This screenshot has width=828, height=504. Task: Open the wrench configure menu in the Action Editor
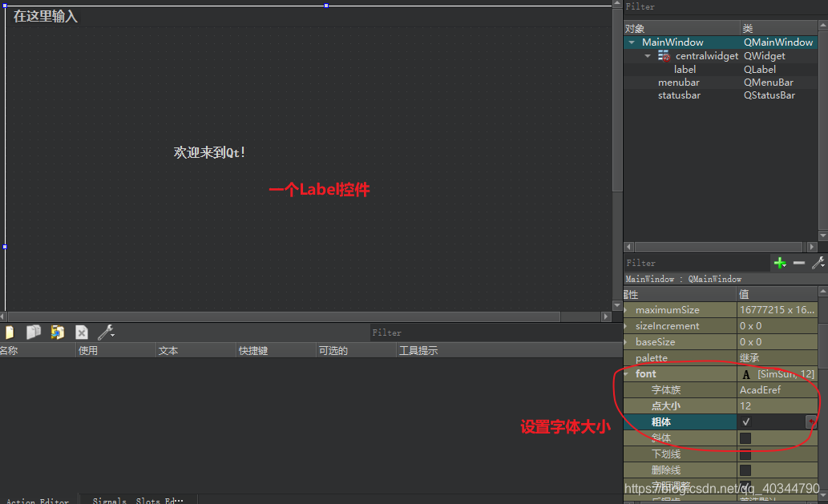(x=106, y=332)
